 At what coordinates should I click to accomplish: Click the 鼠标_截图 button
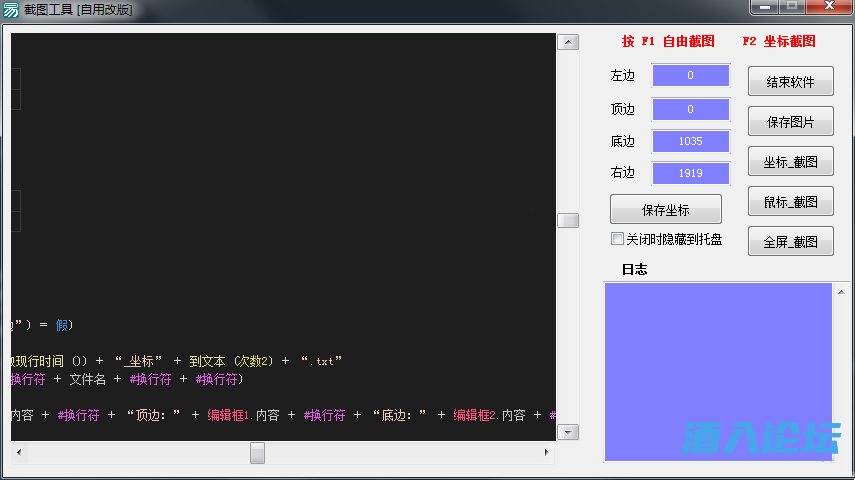click(790, 202)
